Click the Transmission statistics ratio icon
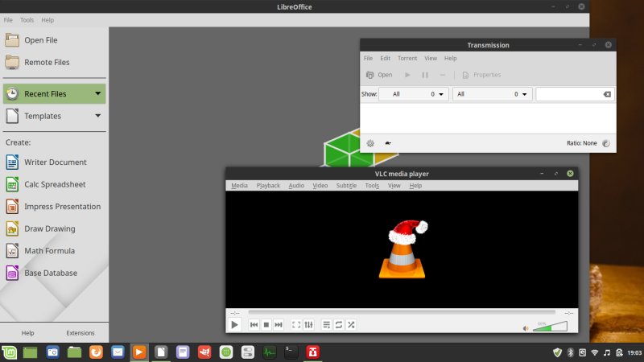644x362 pixels. click(x=606, y=143)
